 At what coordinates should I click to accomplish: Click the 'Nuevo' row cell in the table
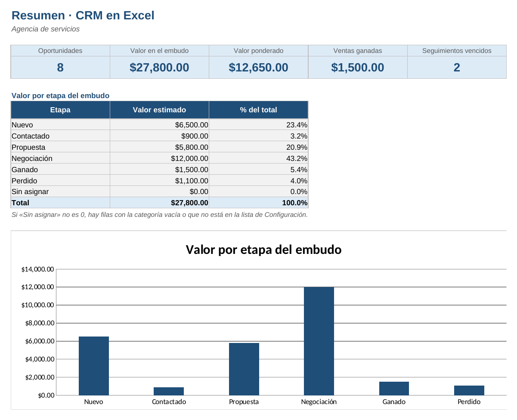tap(60, 125)
